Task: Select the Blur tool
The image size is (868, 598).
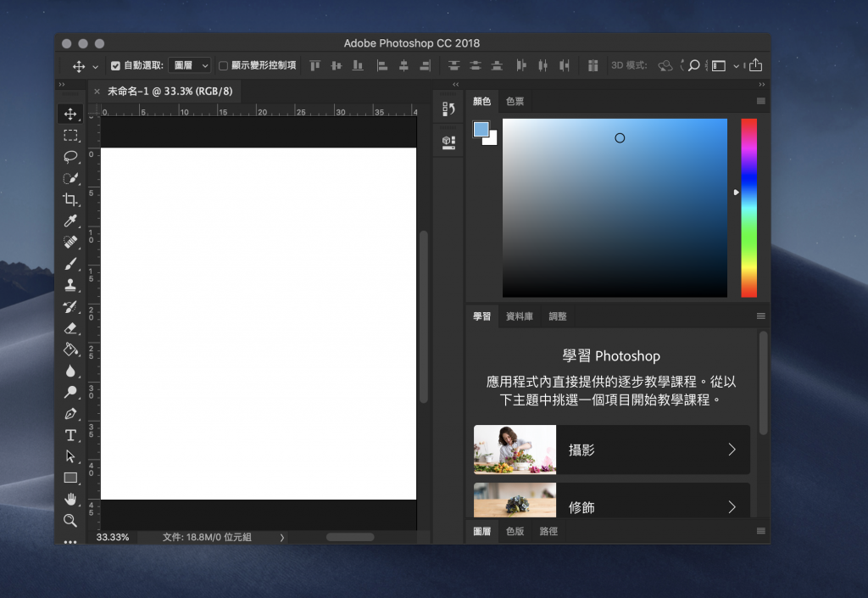Action: (70, 371)
